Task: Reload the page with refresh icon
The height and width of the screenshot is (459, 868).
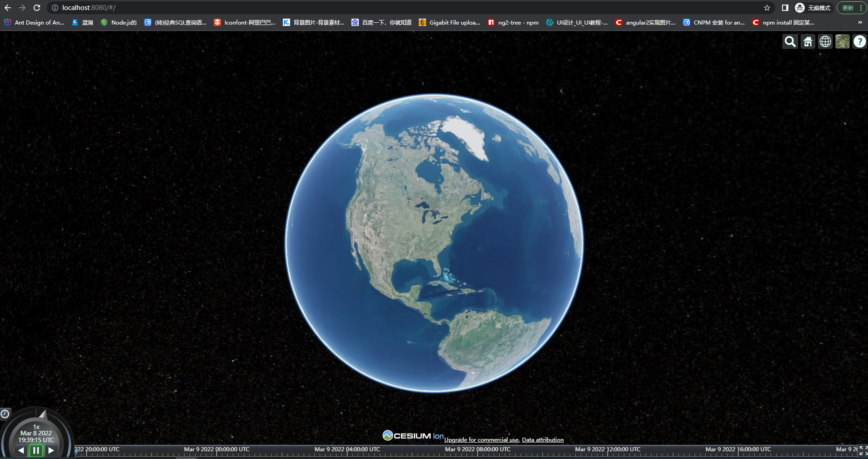Action: click(37, 8)
